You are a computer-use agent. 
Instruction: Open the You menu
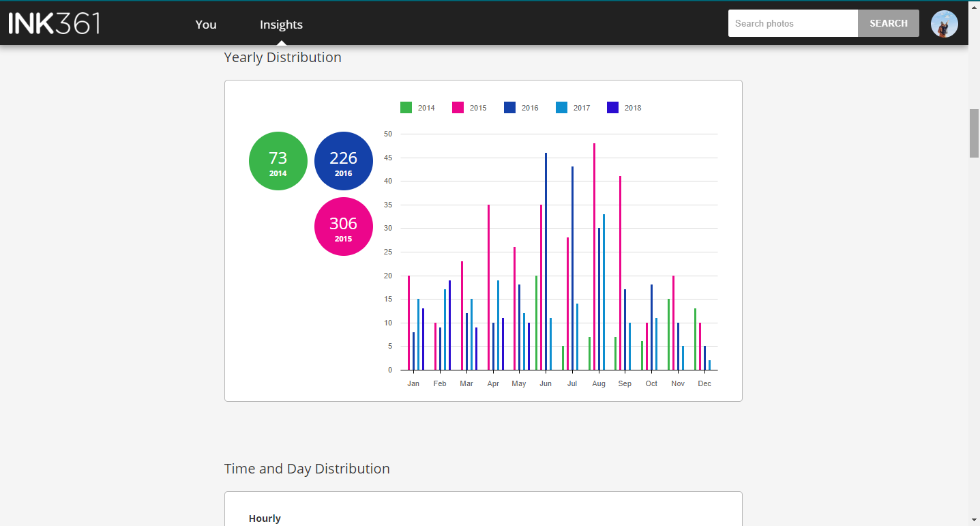[206, 25]
